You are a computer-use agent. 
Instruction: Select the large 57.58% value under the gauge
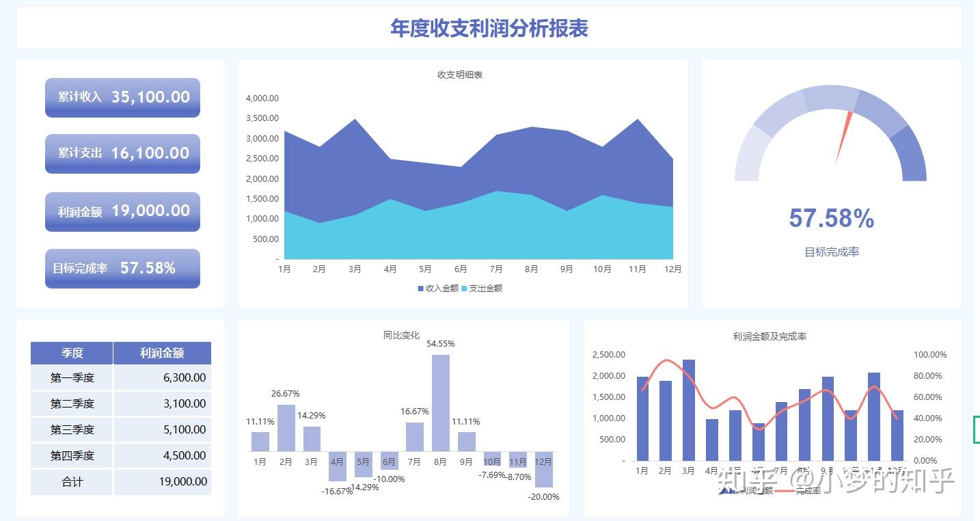(832, 218)
